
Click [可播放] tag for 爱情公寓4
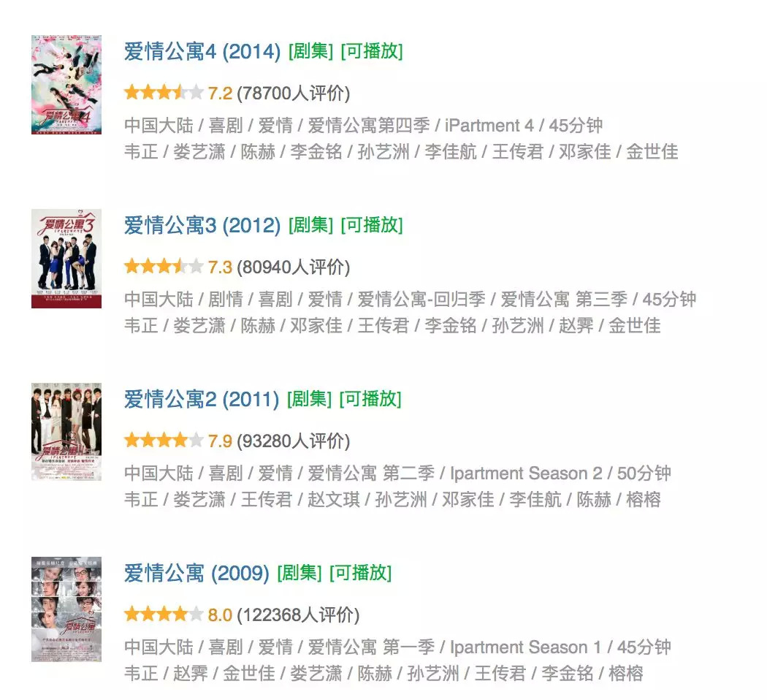[372, 51]
